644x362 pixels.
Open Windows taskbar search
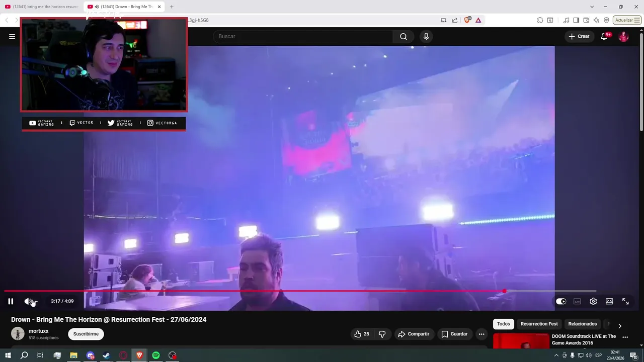click(24, 355)
